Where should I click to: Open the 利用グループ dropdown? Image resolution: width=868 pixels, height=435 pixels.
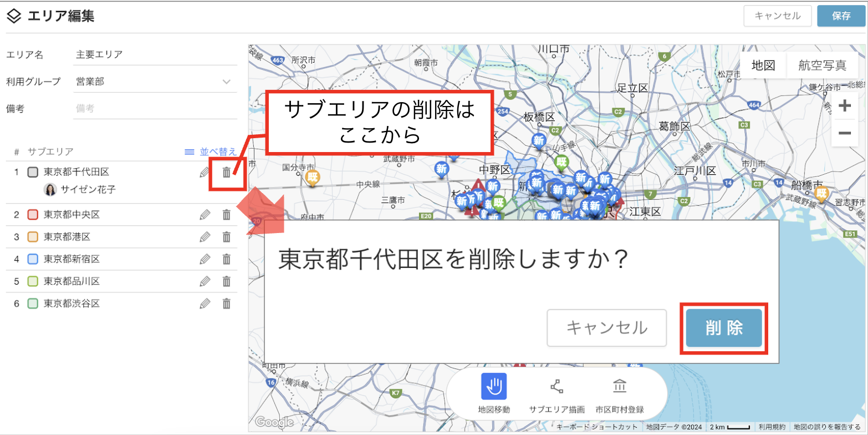point(155,82)
